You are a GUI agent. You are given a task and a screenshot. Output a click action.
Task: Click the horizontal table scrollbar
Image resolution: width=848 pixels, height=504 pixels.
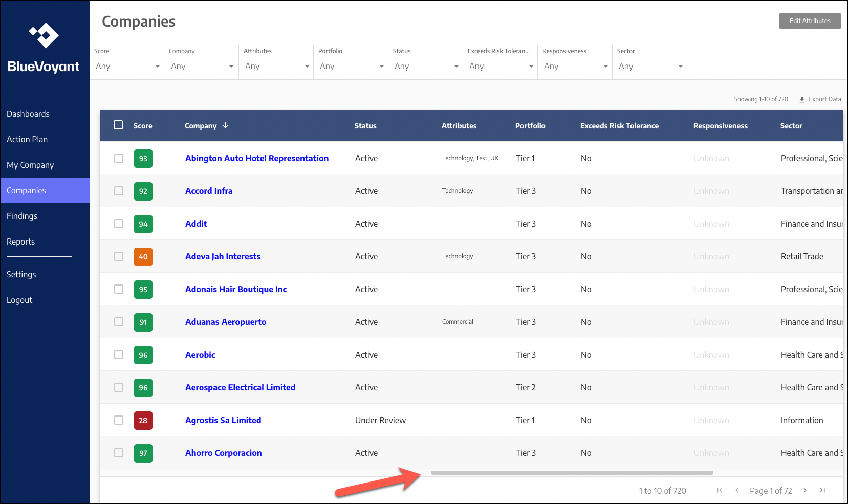572,473
